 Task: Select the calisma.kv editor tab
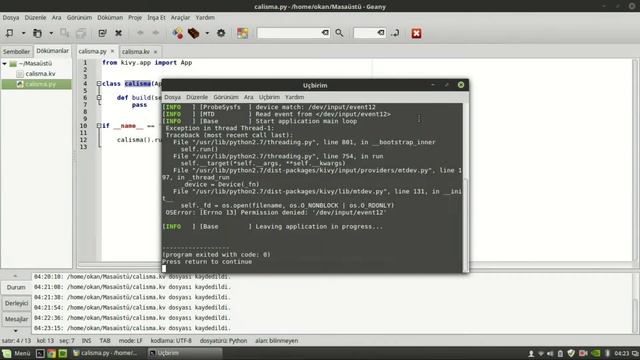136,52
